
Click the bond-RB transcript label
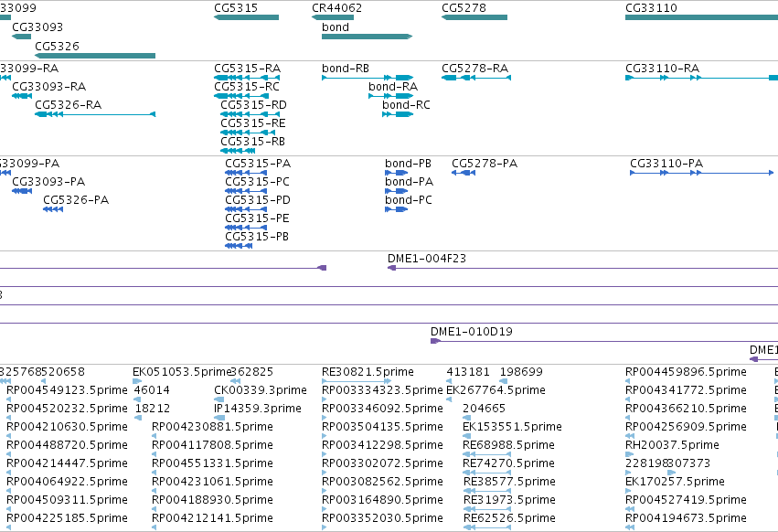coord(346,68)
